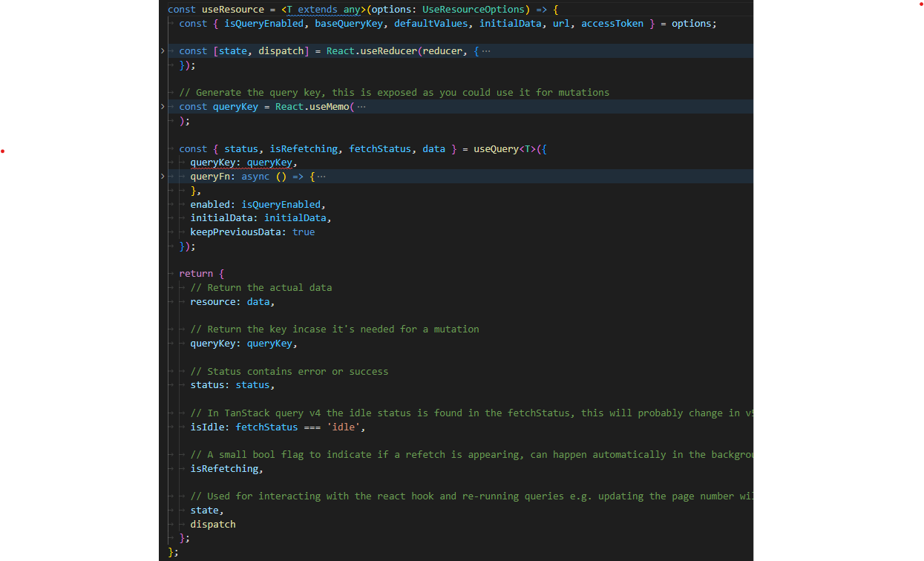This screenshot has width=924, height=561.
Task: Click defaultValues in the destructuring line
Action: pos(430,24)
